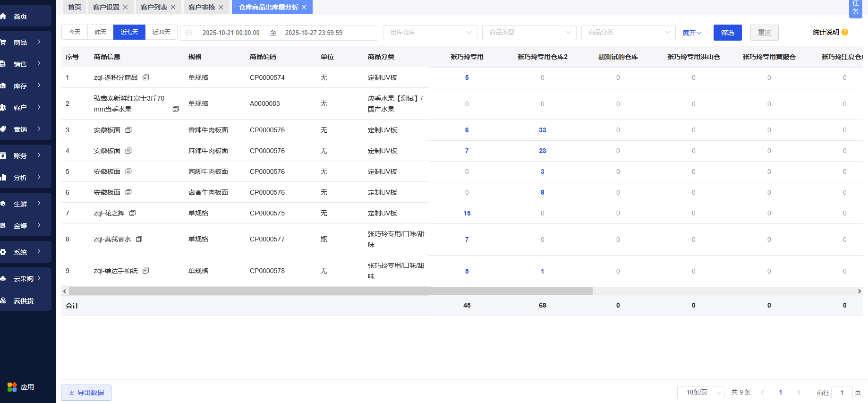This screenshot has width=868, height=403.
Task: Close the 客户设置 tab
Action: pyautogui.click(x=125, y=7)
